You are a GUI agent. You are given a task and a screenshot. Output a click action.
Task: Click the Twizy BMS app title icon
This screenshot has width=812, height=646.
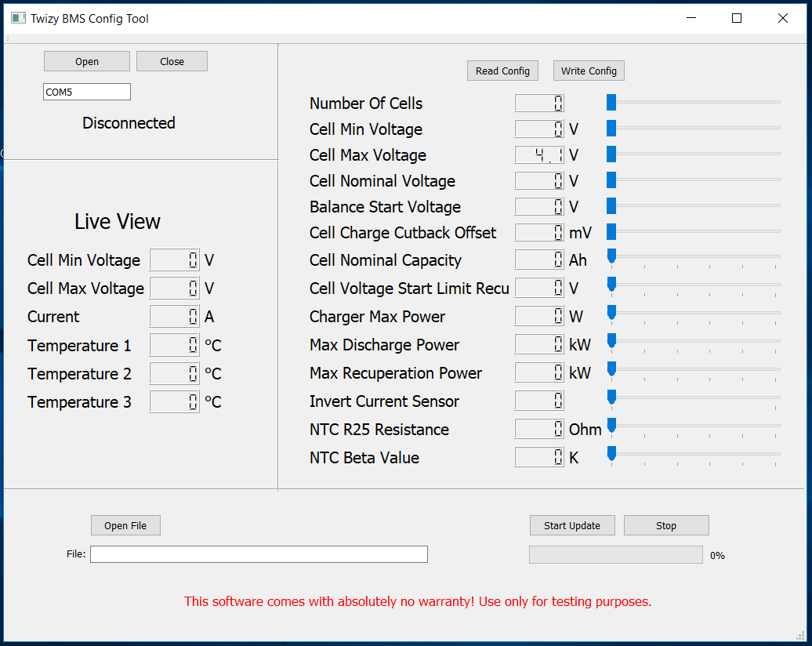point(18,18)
